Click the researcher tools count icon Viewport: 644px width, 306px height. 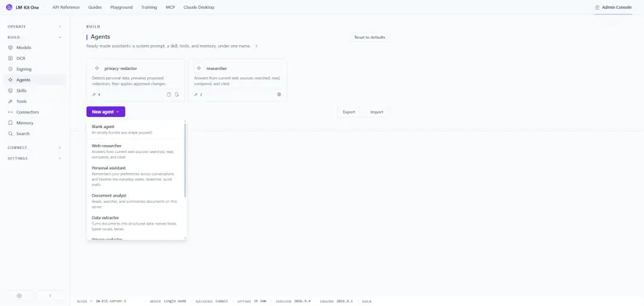click(x=196, y=94)
